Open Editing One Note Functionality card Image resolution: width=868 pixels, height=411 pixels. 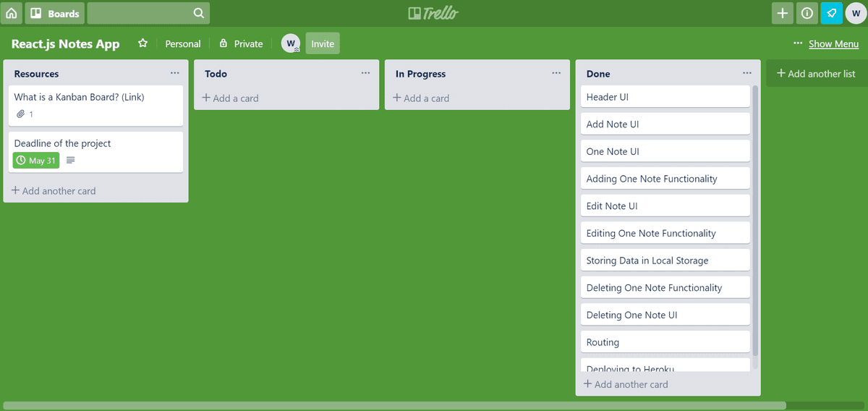click(x=665, y=233)
